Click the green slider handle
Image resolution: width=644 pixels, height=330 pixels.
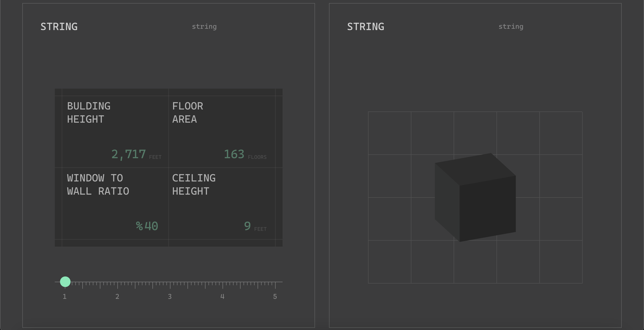point(65,282)
